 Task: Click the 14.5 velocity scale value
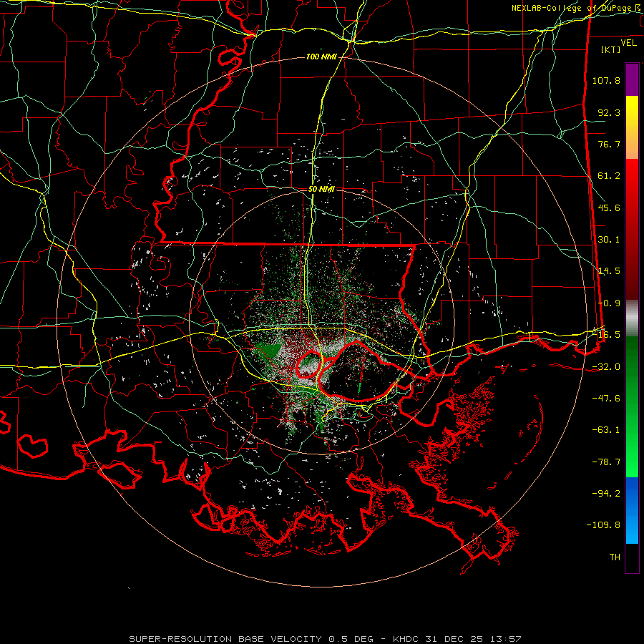(x=609, y=271)
